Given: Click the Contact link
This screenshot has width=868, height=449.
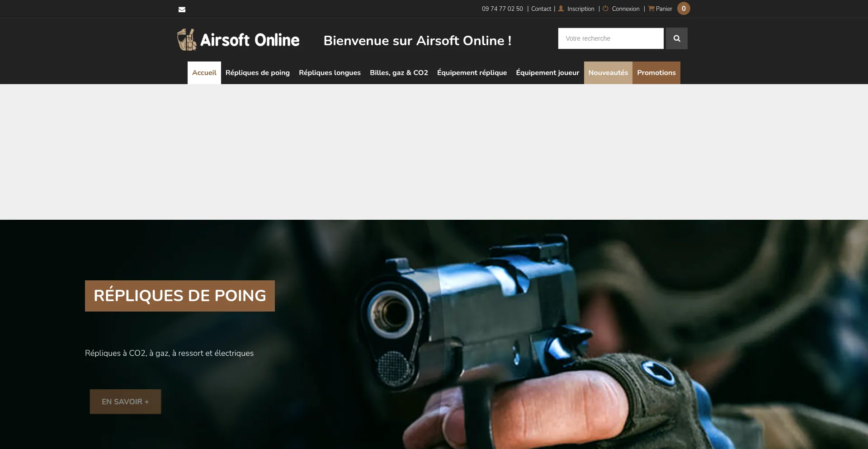Looking at the screenshot, I should (541, 9).
